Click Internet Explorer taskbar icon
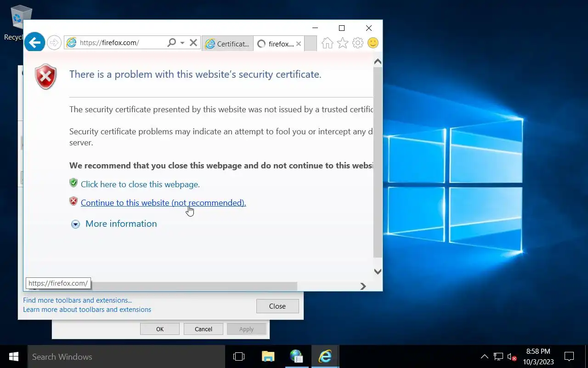Image resolution: width=588 pixels, height=368 pixels. pos(325,356)
